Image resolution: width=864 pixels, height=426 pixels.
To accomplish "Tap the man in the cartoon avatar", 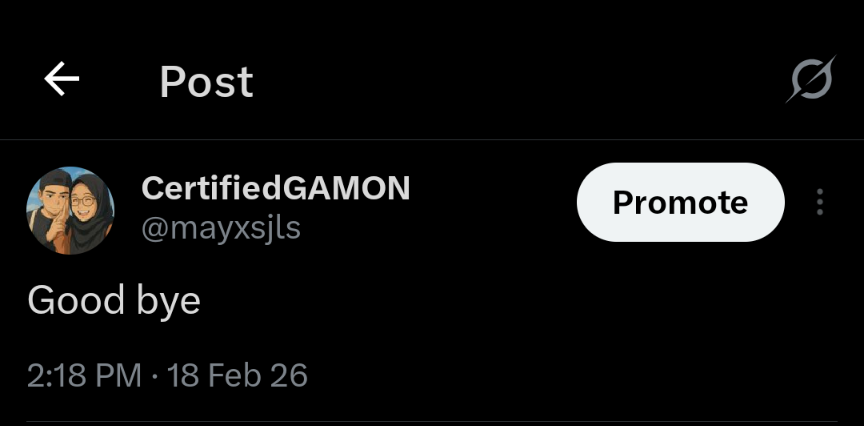I will 50,212.
